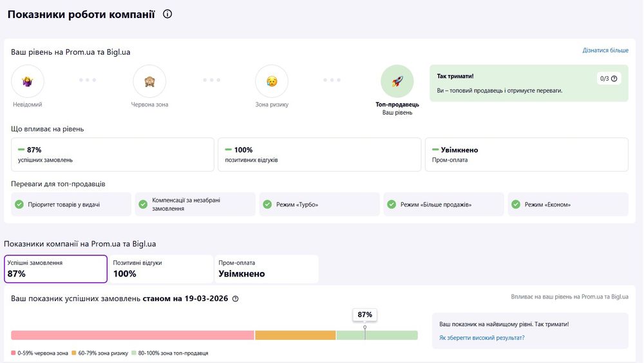This screenshot has width=644, height=363.
Task: Click the Топ-продавець rocket icon
Action: click(397, 81)
